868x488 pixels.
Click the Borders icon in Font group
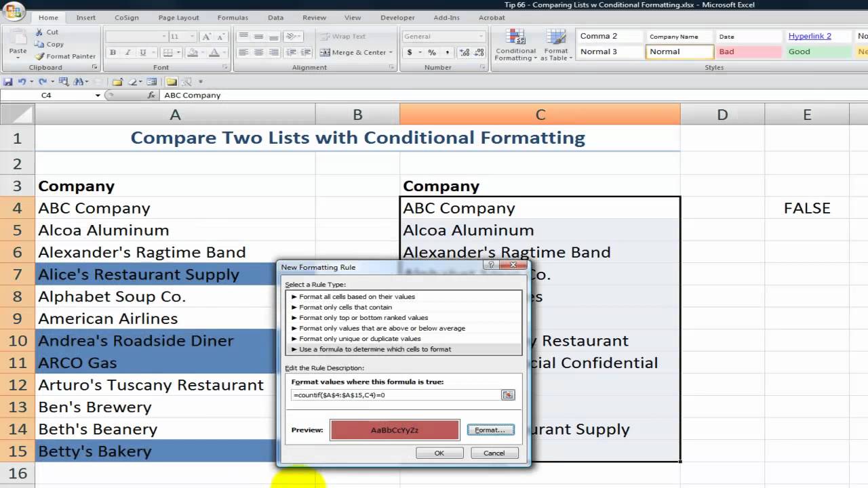(x=167, y=52)
